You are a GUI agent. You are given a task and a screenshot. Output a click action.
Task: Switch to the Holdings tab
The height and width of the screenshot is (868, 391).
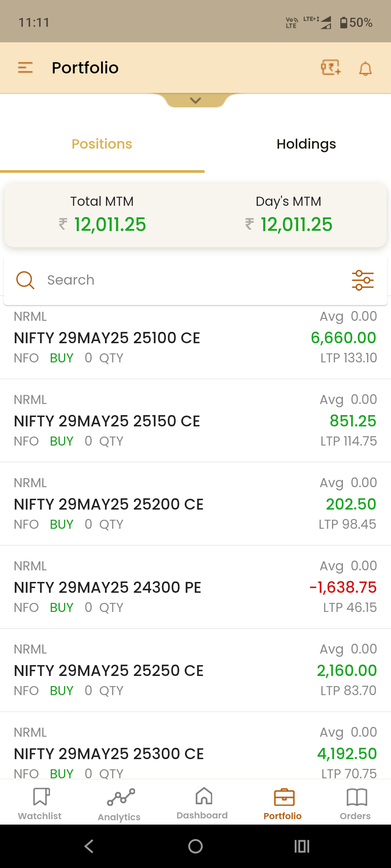[306, 144]
